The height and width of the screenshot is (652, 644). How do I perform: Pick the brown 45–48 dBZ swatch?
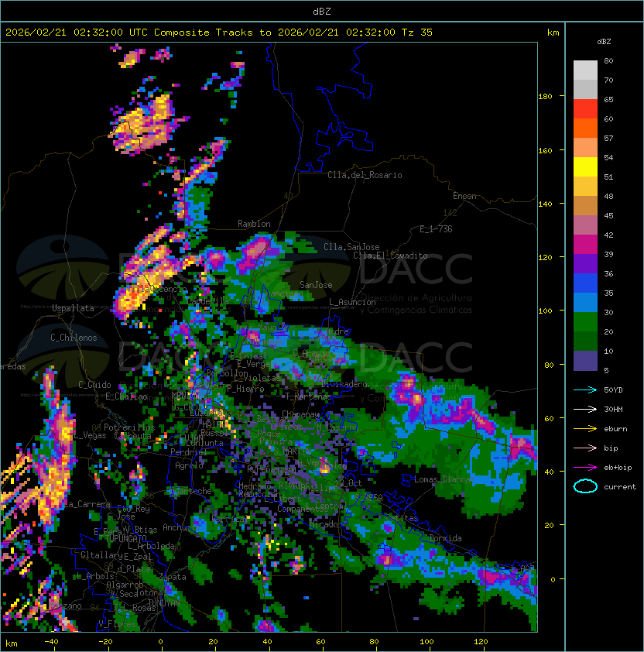pos(585,205)
